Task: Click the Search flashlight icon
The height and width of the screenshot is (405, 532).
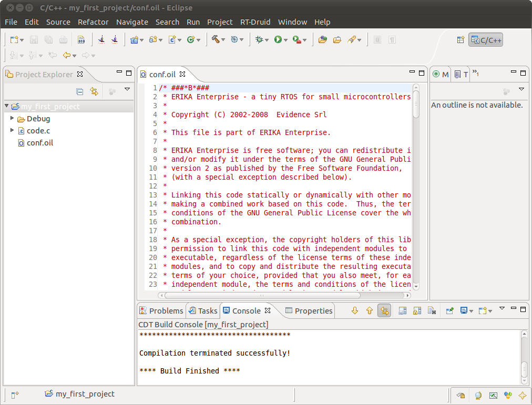Action: (x=352, y=39)
